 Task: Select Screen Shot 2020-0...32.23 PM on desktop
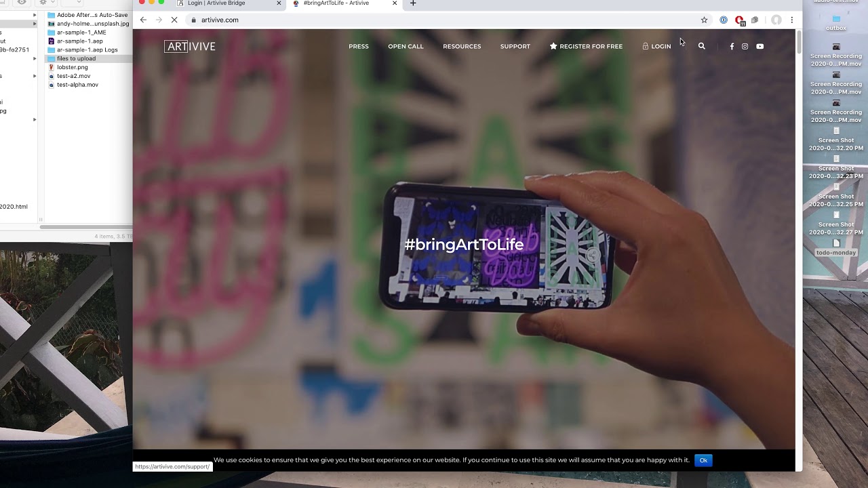point(836,167)
